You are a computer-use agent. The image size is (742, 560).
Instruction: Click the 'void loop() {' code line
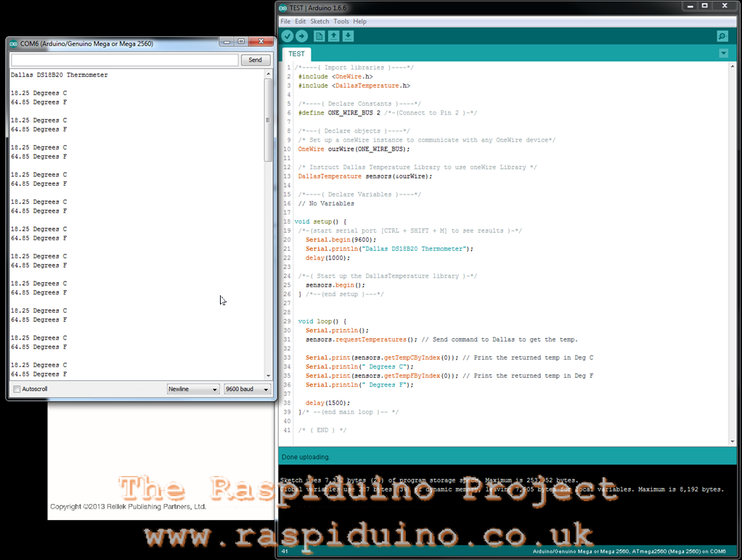point(322,321)
